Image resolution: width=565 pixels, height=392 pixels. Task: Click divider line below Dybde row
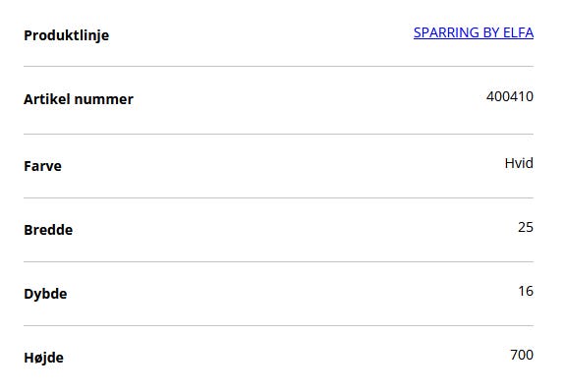278,326
